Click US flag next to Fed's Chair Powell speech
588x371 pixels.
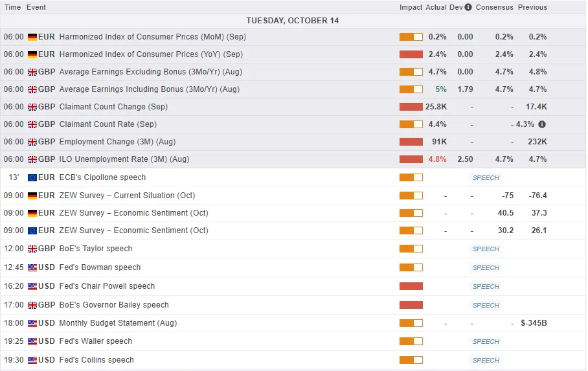pos(32,286)
